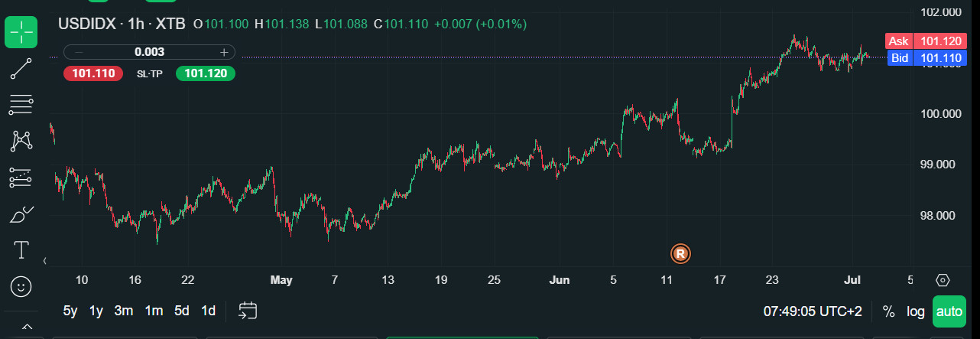The width and height of the screenshot is (980, 339).
Task: Toggle logarithmic scale with log button
Action: (915, 311)
